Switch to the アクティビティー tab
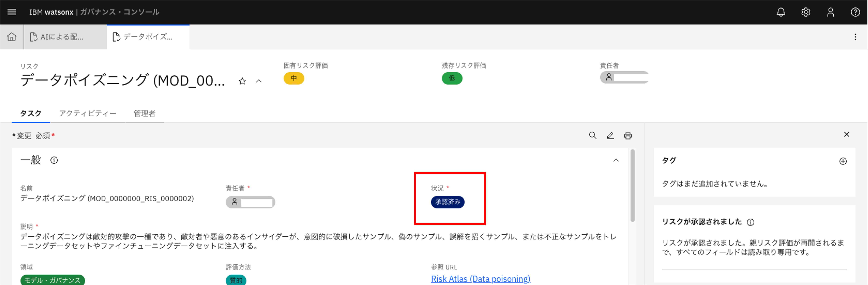 (x=88, y=113)
